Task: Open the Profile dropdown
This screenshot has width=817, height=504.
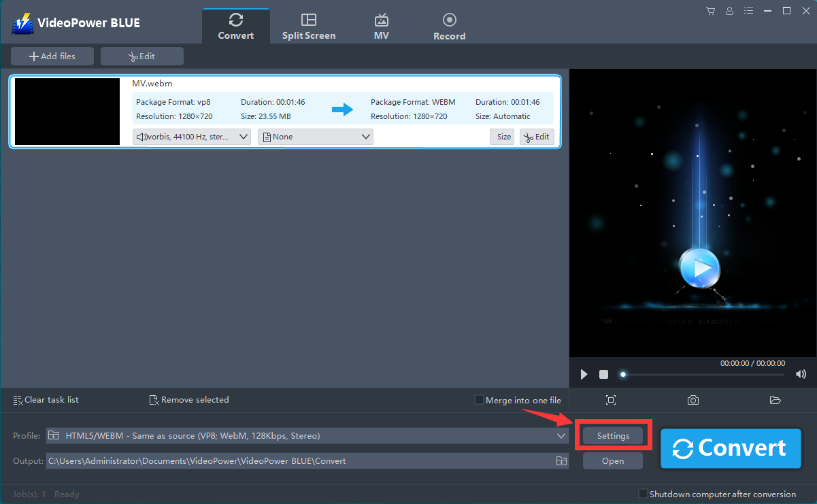Action: pyautogui.click(x=561, y=435)
